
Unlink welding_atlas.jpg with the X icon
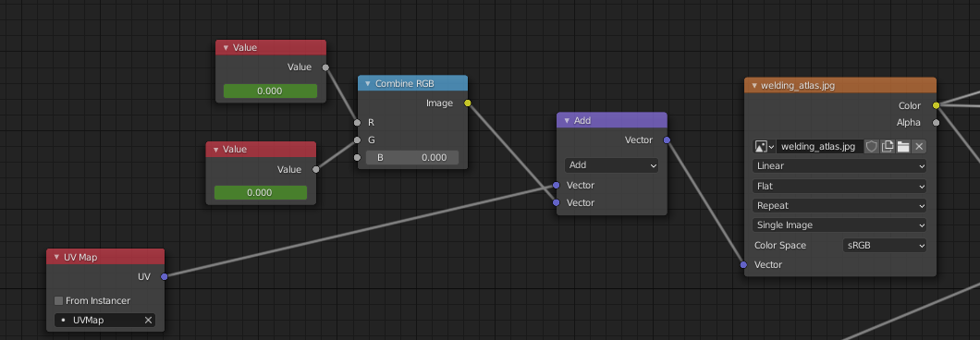(x=919, y=146)
